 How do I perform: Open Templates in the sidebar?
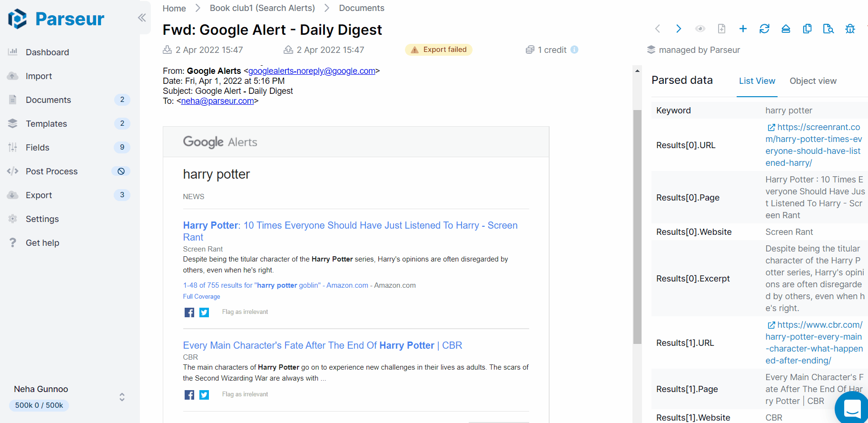click(x=46, y=124)
